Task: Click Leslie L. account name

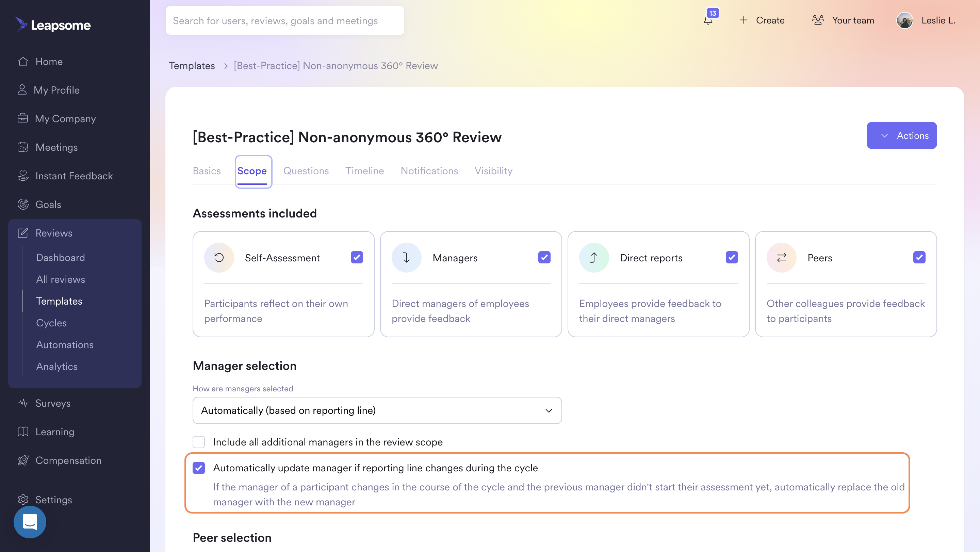Action: pos(938,20)
